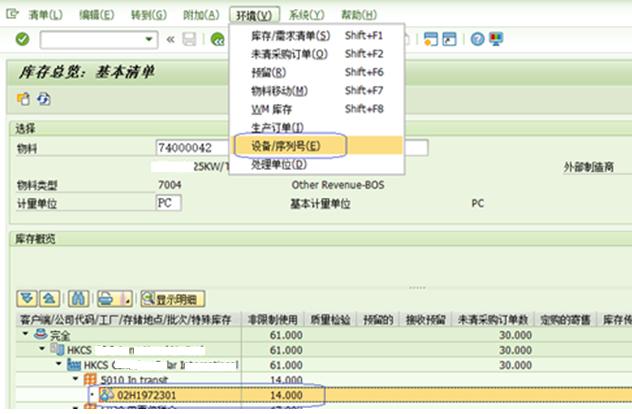Click the green Back arrow icon

tap(218, 40)
